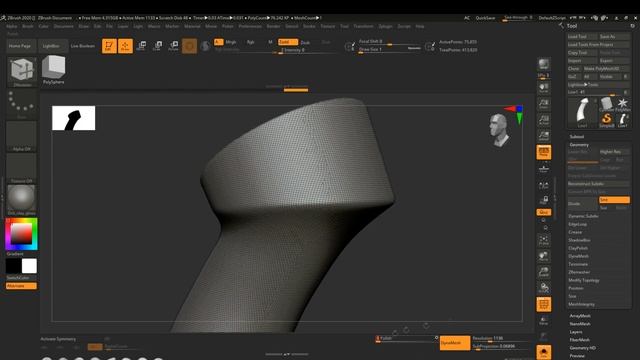
Task: Select the Edit mode button
Action: click(109, 46)
